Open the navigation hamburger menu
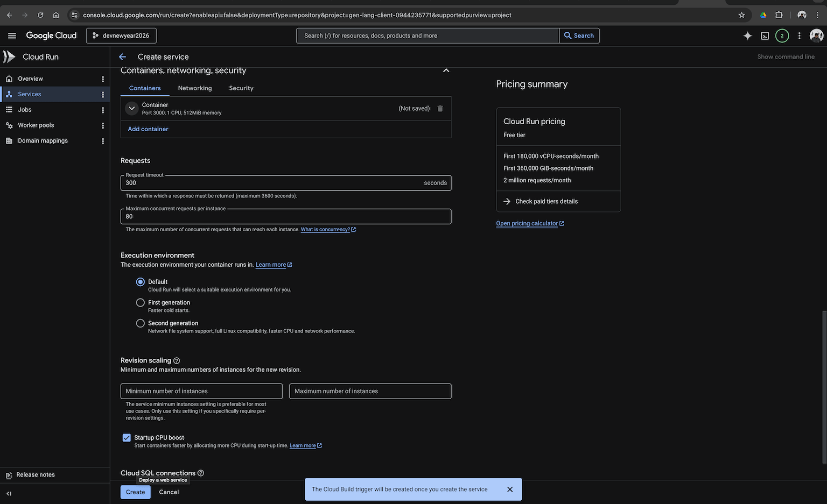Viewport: 827px width, 504px height. 12,36
